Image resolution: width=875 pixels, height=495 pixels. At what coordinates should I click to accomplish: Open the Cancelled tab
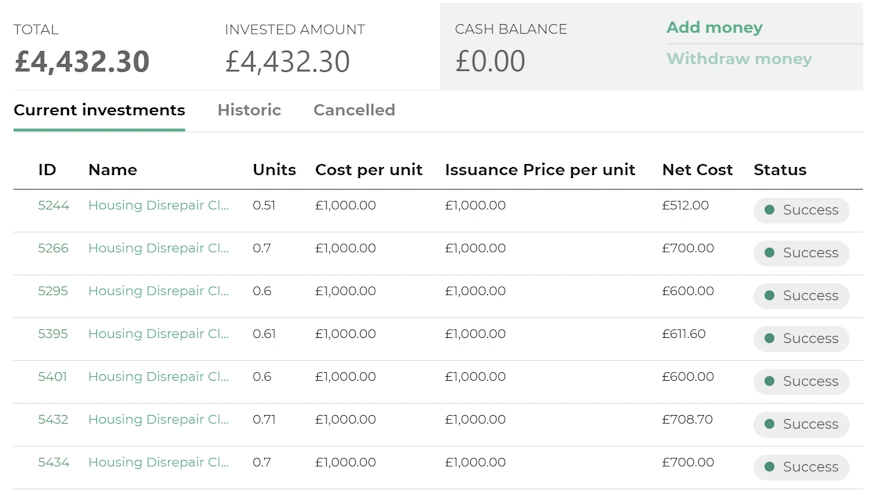point(354,110)
